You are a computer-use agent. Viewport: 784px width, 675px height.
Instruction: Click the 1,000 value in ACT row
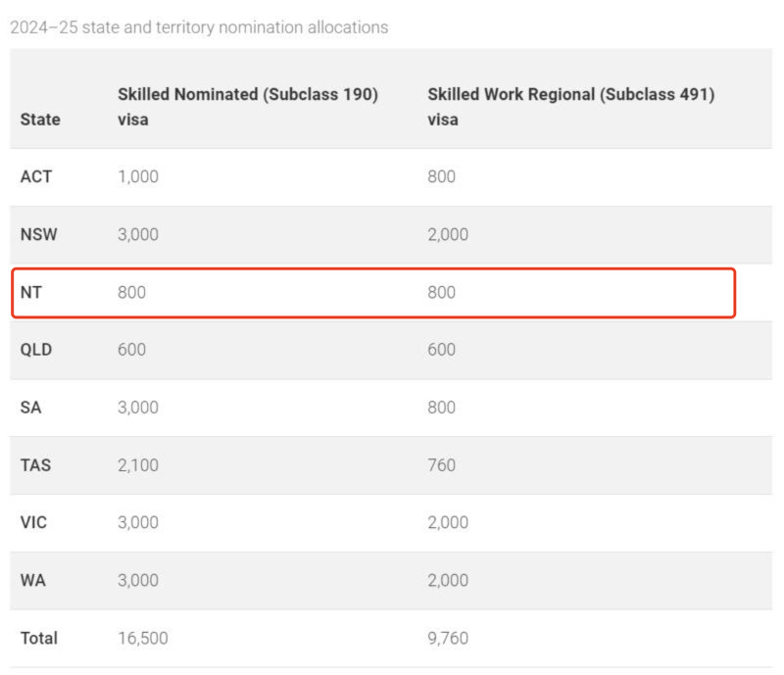coord(138,177)
